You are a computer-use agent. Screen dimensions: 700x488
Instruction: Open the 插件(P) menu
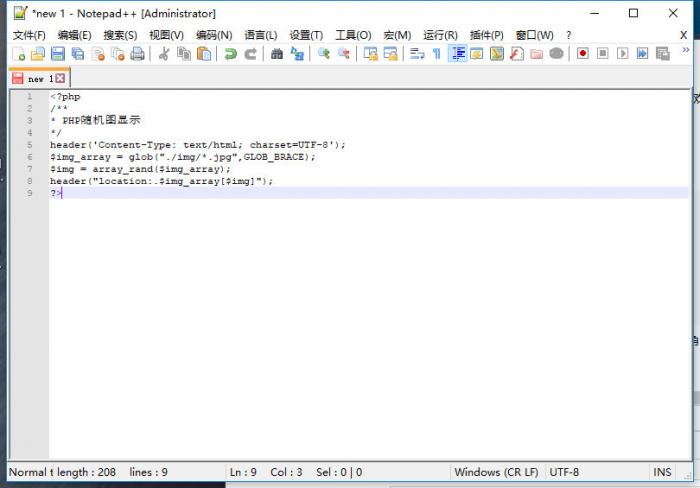pyautogui.click(x=486, y=35)
